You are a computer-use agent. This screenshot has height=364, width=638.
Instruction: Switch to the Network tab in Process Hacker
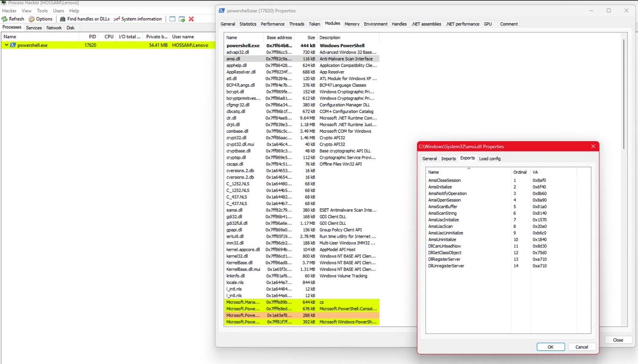coord(54,28)
